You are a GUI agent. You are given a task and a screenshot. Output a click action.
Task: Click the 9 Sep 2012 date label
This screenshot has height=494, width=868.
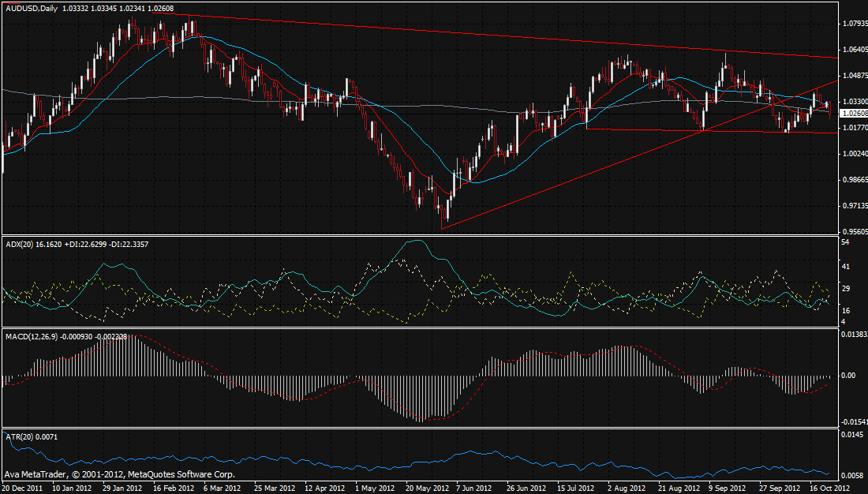tap(728, 488)
